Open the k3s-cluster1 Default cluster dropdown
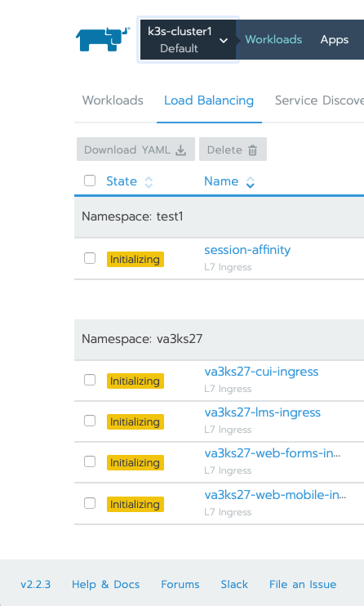 pos(188,40)
